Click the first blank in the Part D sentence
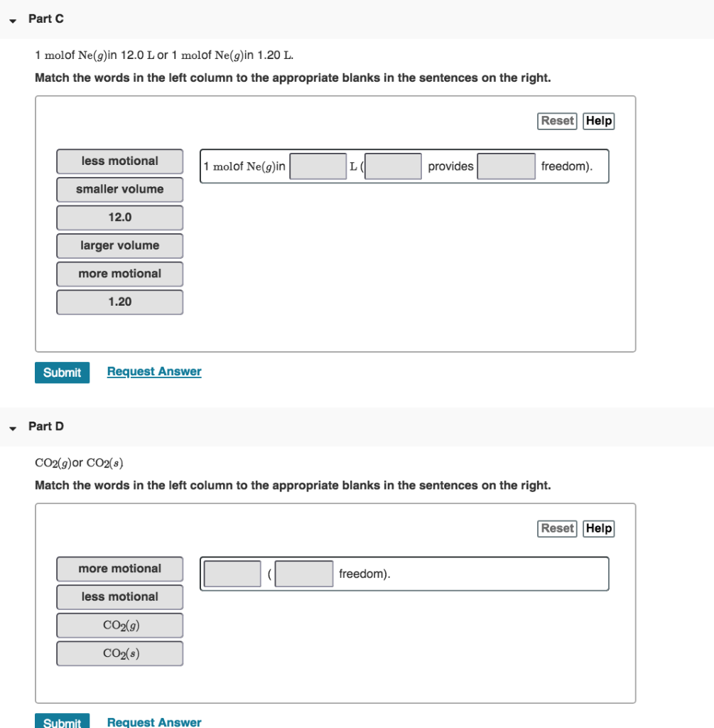714x728 pixels. point(232,573)
